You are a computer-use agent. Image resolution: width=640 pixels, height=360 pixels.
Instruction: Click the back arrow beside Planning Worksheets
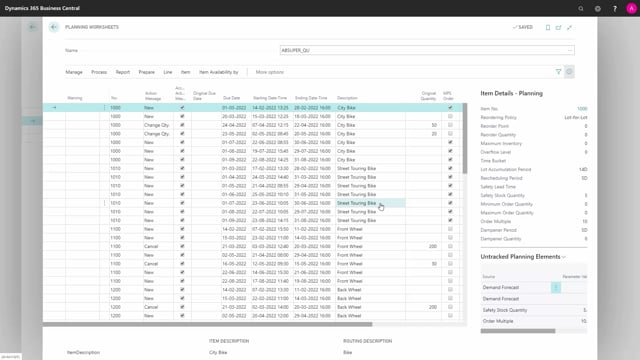click(54, 27)
